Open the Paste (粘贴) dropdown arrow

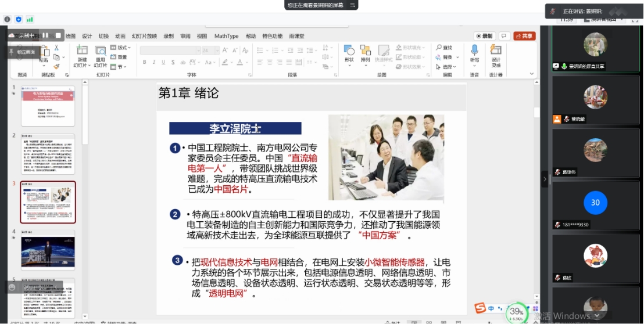pos(43,66)
